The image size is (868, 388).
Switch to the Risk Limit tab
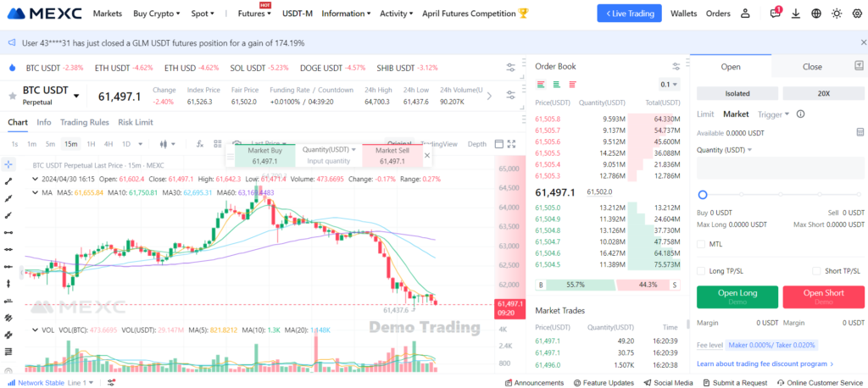coord(136,122)
